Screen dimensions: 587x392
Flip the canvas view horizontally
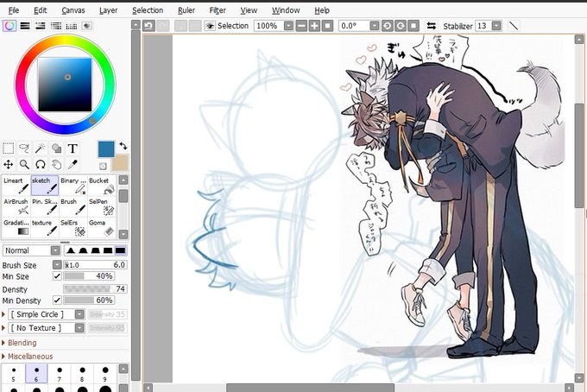tap(432, 26)
